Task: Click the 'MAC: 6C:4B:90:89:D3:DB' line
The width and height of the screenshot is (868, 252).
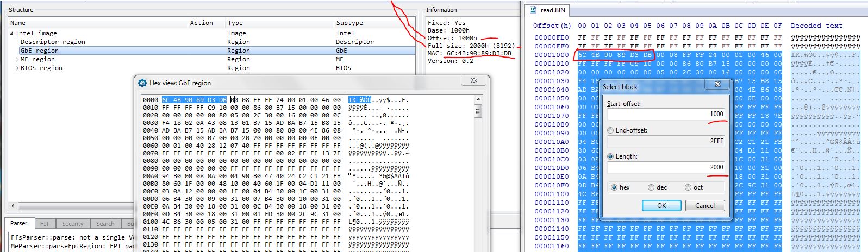Action: 470,53
